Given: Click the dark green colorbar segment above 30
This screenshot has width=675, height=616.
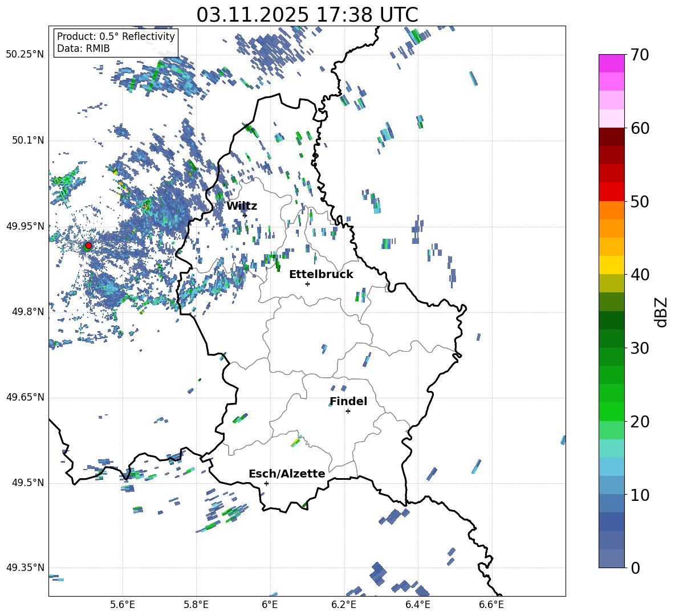Looking at the screenshot, I should [612, 338].
